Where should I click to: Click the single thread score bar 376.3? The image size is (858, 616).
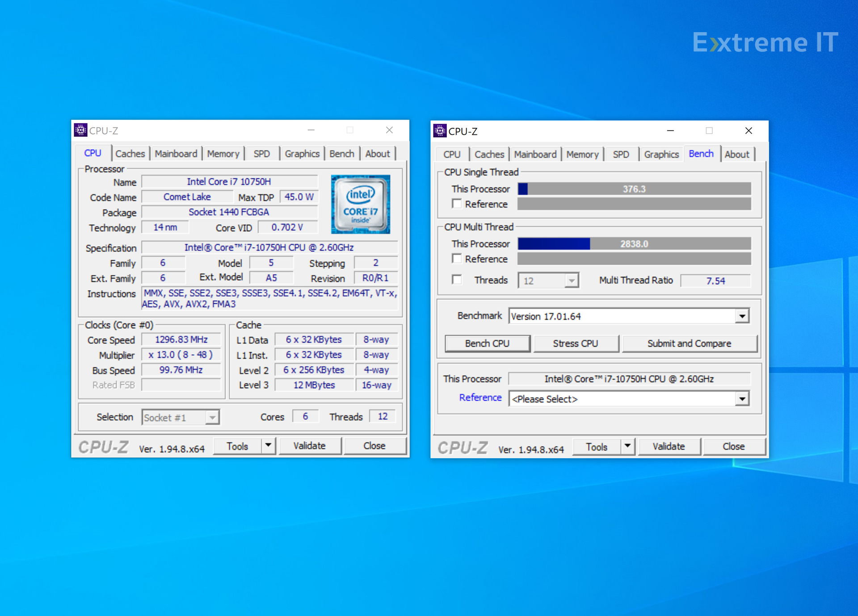[634, 189]
